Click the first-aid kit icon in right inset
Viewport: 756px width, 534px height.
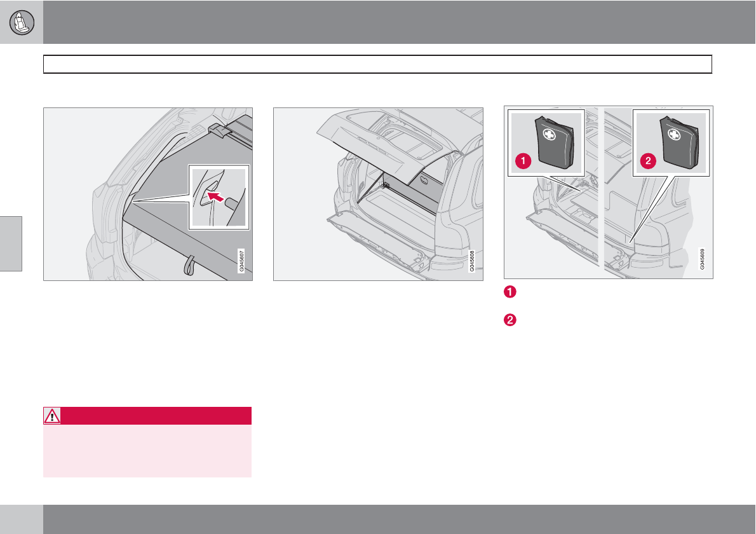(x=679, y=142)
